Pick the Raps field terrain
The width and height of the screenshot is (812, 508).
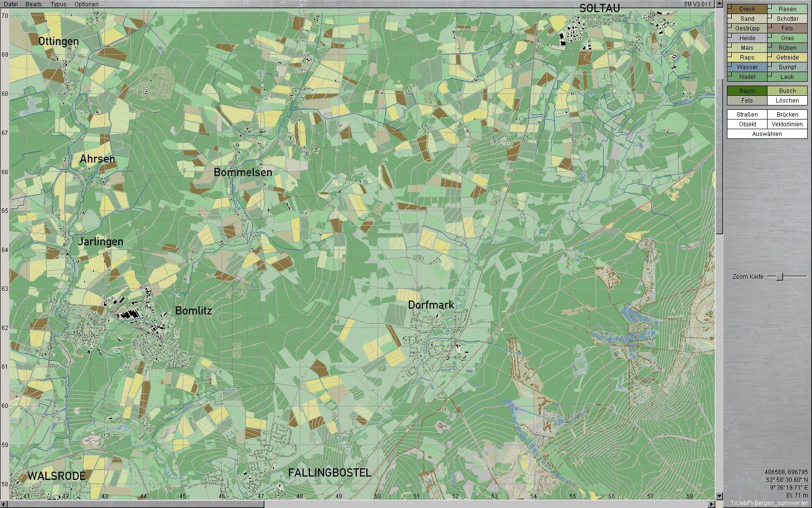[x=747, y=57]
